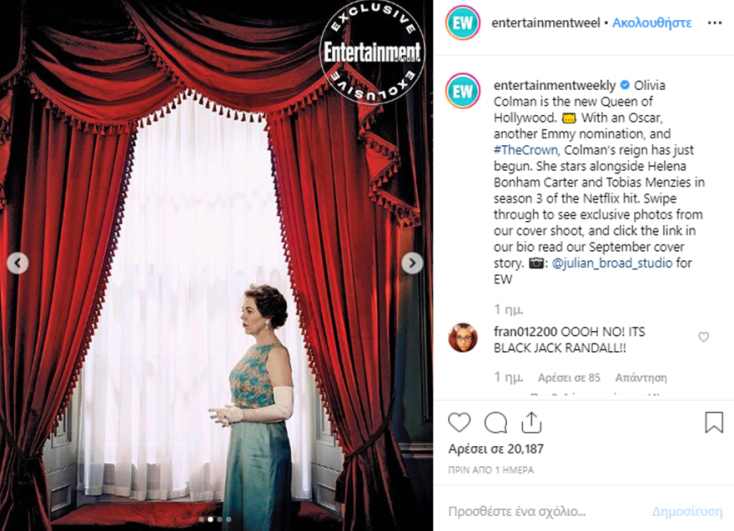Open EW avatar beside caption

click(x=463, y=91)
